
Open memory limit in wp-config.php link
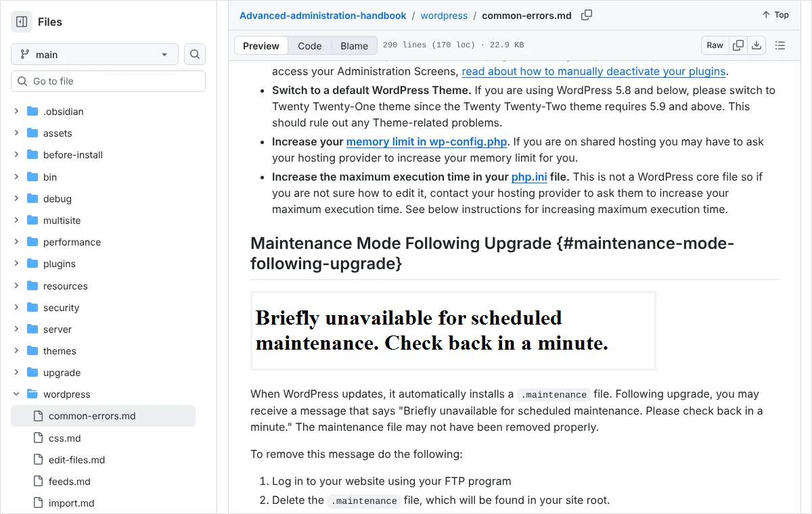[x=426, y=141]
